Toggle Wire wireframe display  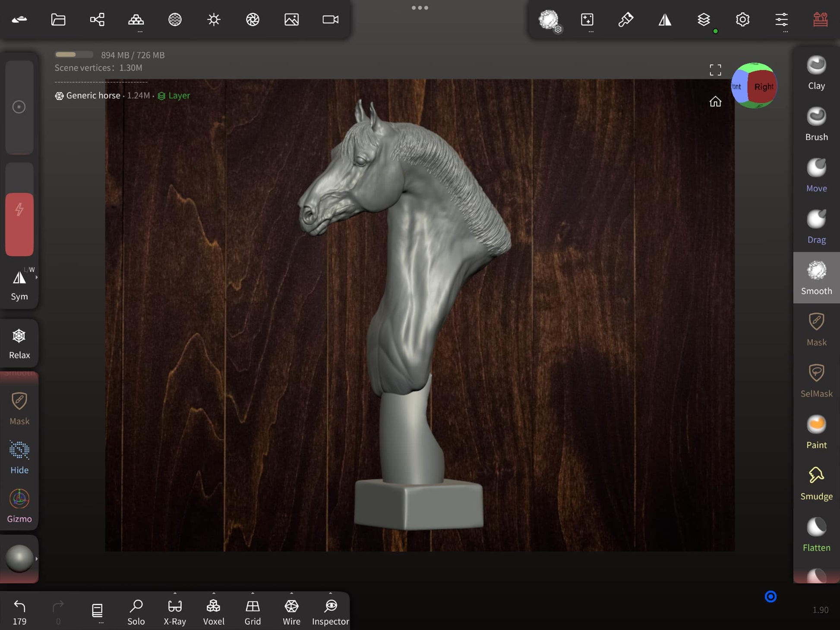(291, 611)
